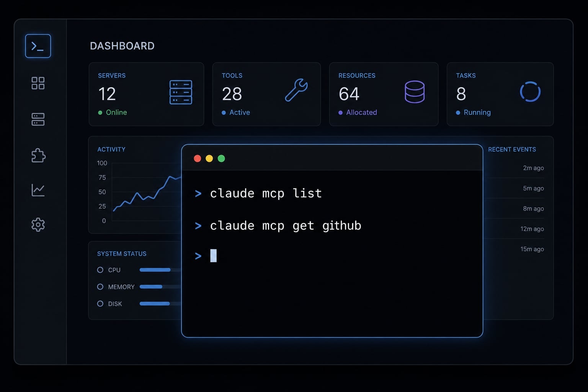Click the Allocated status text
588x392 pixels.
[362, 112]
